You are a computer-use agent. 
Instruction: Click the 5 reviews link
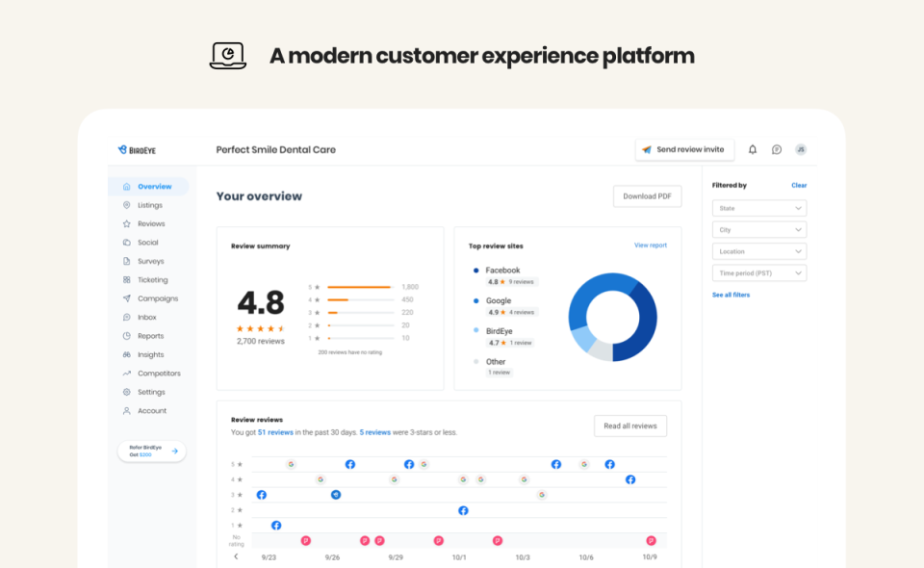click(374, 432)
